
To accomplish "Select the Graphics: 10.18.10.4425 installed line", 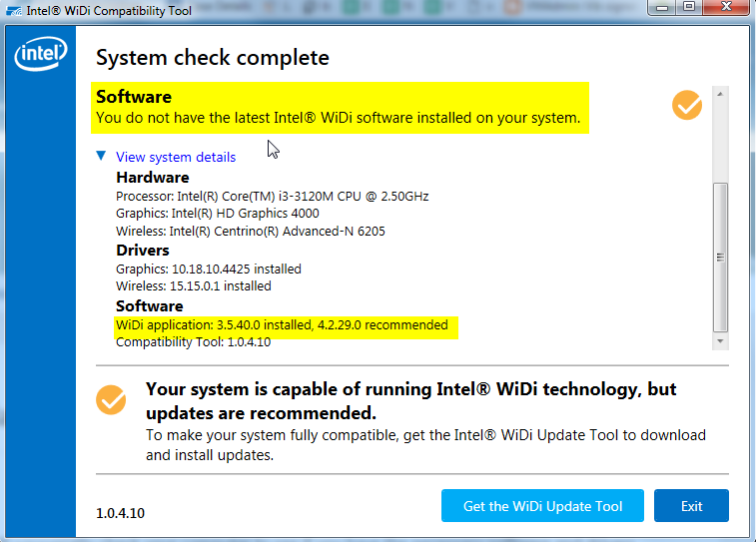I will (209, 269).
